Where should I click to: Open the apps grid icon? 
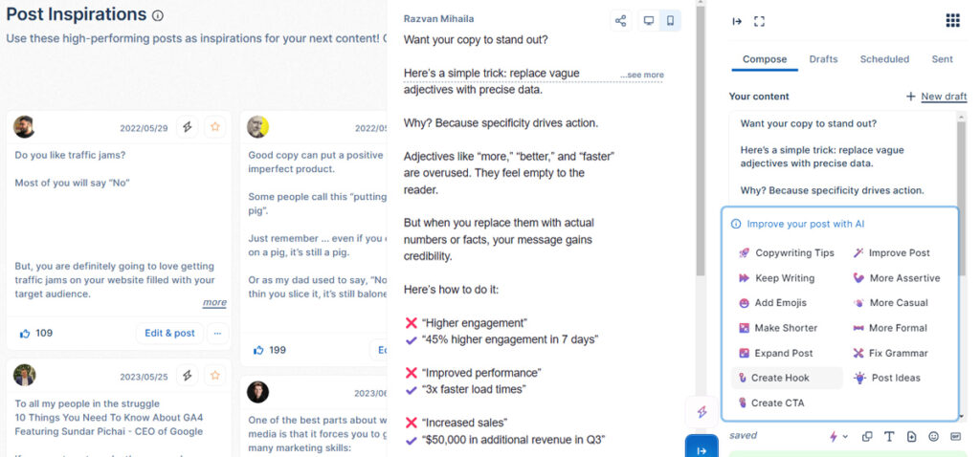click(x=952, y=21)
